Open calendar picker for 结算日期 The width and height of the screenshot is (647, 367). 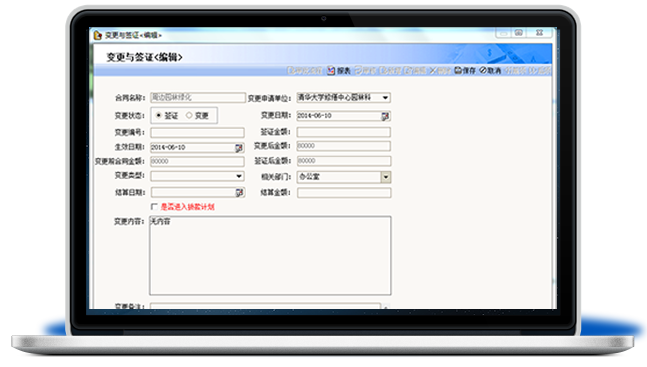pyautogui.click(x=238, y=192)
